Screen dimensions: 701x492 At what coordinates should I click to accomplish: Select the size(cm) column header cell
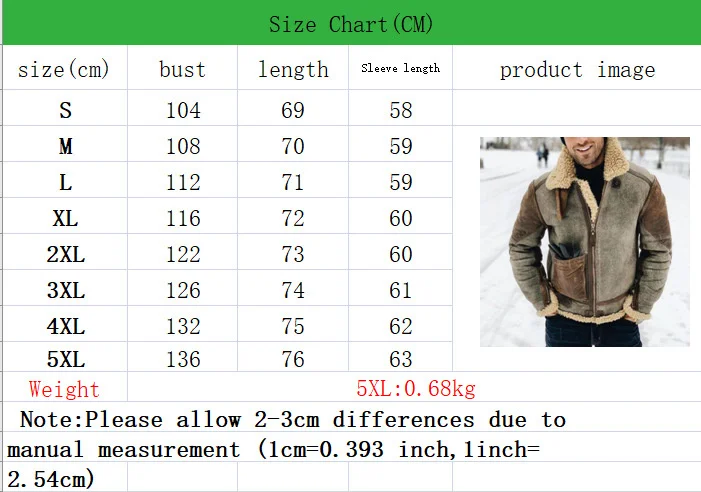tap(65, 67)
